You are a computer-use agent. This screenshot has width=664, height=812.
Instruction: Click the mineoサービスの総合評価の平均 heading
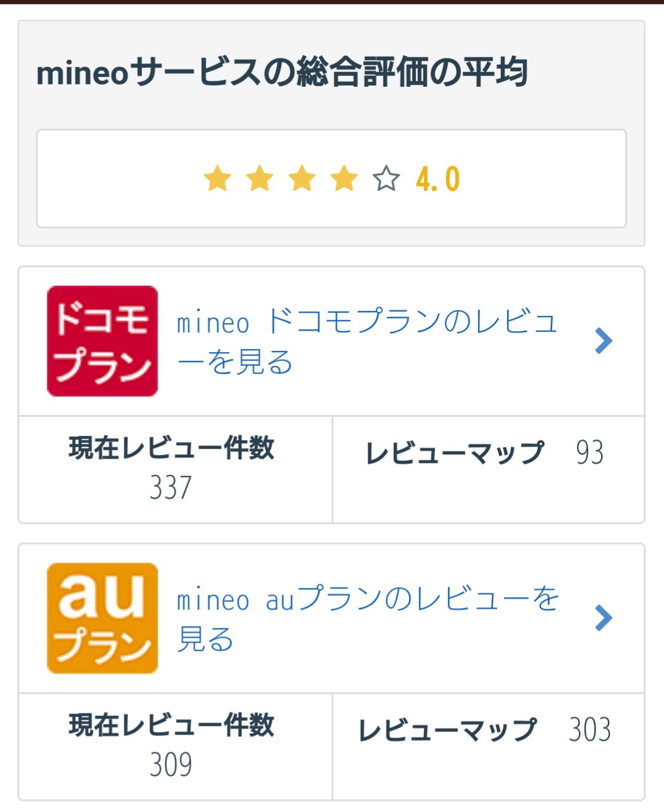pyautogui.click(x=282, y=72)
